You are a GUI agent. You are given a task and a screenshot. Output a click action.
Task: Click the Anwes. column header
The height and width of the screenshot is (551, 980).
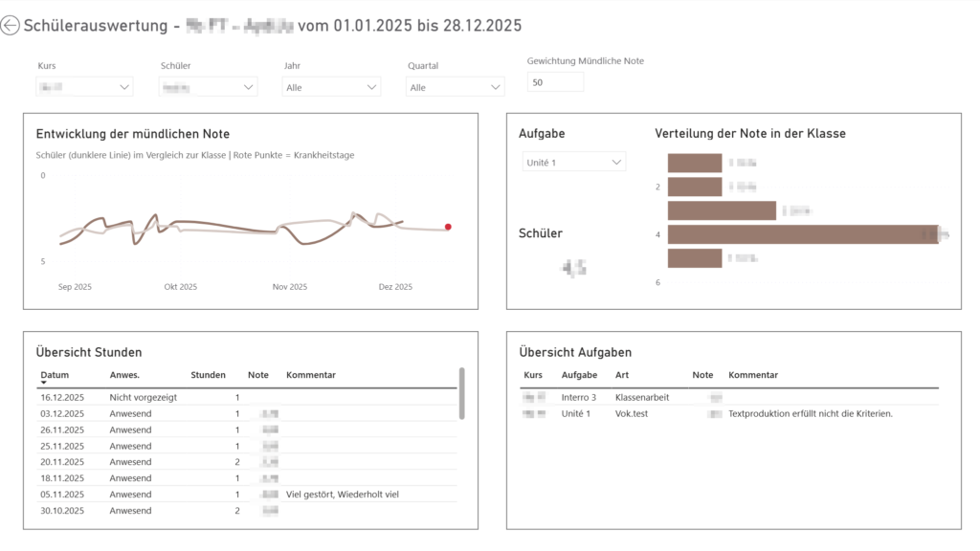(124, 375)
